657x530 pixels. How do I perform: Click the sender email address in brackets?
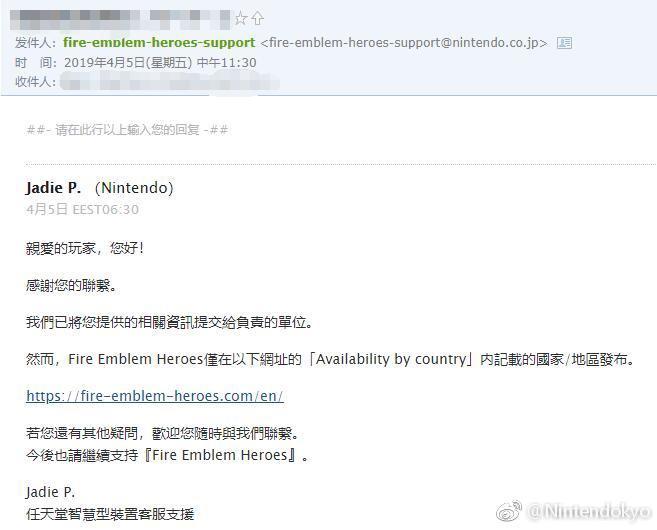tap(404, 43)
